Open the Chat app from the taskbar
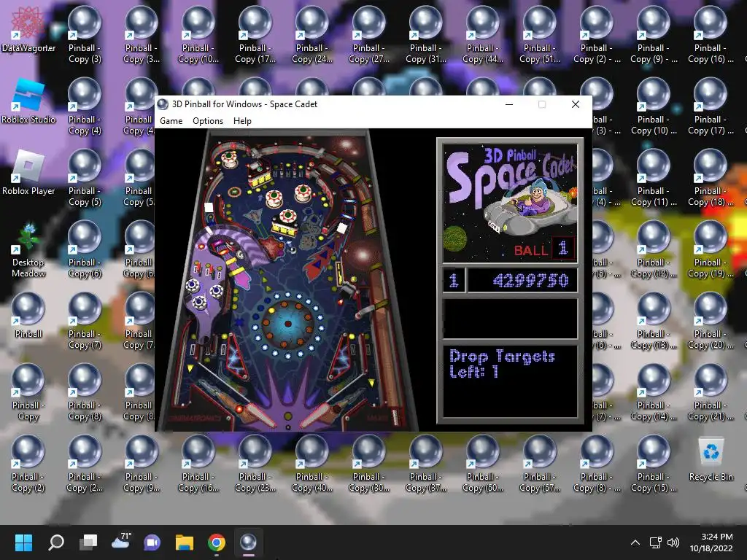Screen dimensions: 747x560 152,542
